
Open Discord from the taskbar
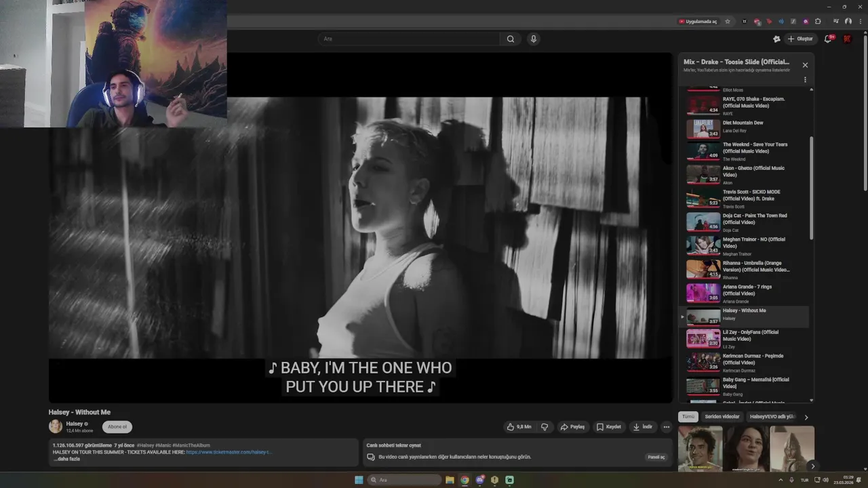[479, 480]
